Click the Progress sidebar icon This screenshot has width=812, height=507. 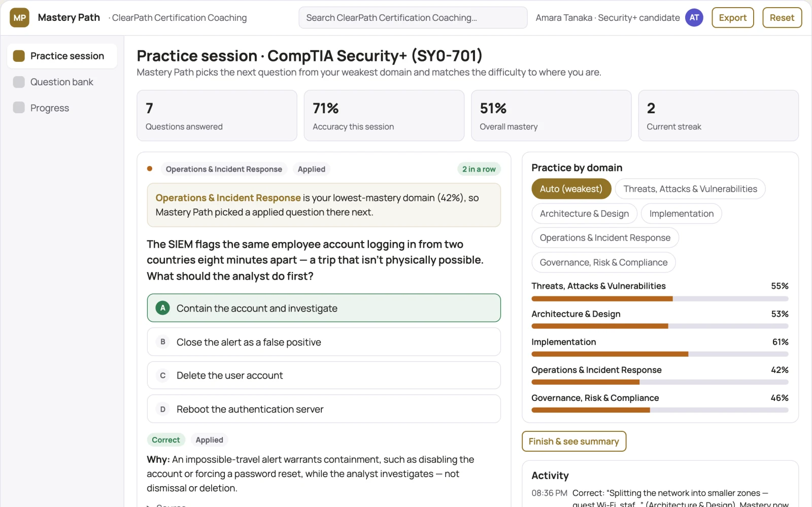pos(19,108)
